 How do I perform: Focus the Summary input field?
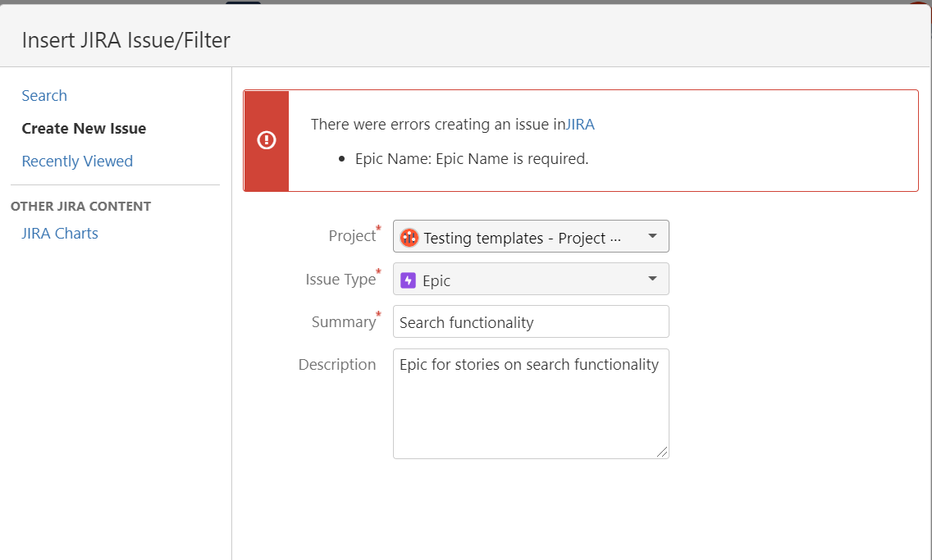[531, 322]
